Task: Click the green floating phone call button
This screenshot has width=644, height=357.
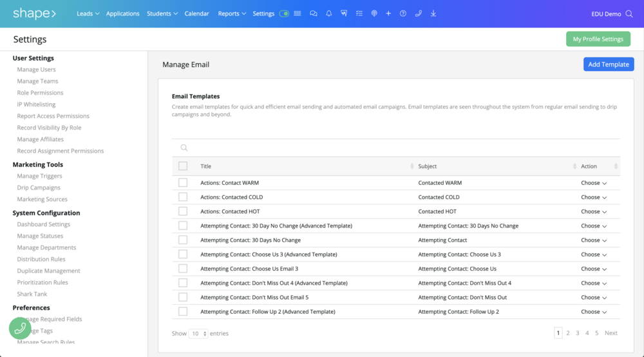Action: click(x=20, y=328)
